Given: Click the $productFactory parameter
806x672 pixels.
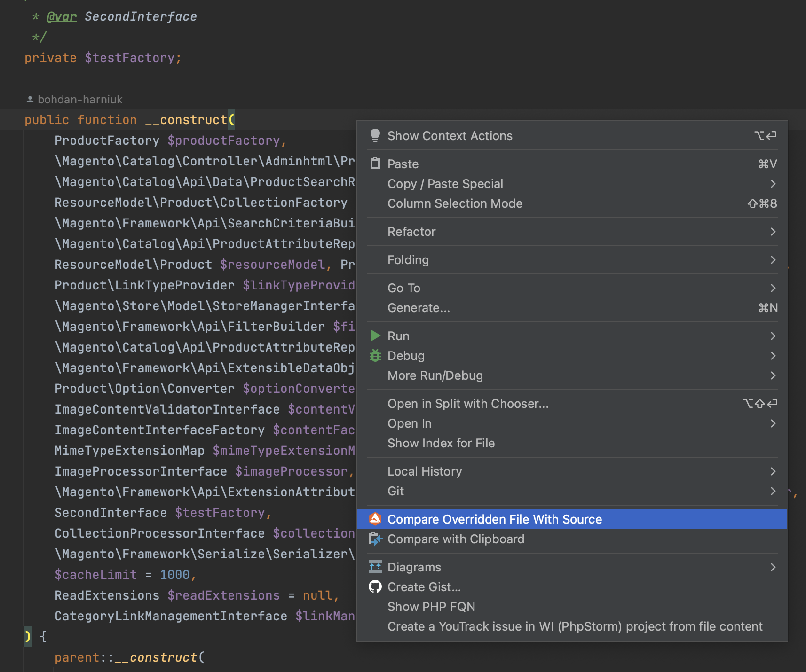Looking at the screenshot, I should [224, 141].
